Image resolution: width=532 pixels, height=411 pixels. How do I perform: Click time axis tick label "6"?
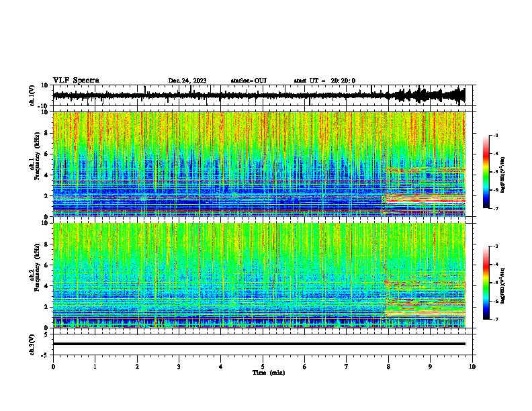coord(305,367)
